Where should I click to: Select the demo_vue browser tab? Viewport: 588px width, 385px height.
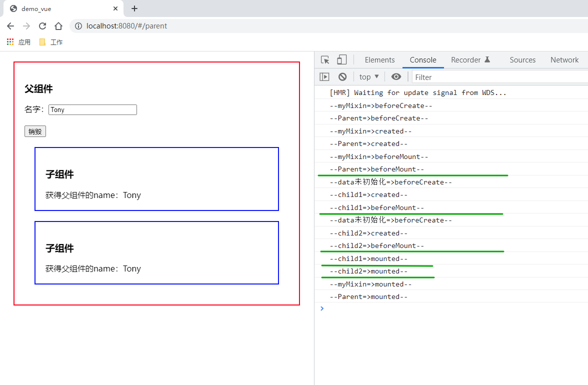click(x=63, y=8)
